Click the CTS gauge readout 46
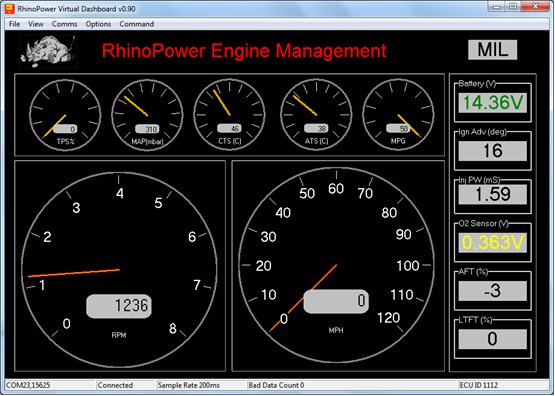 (229, 128)
